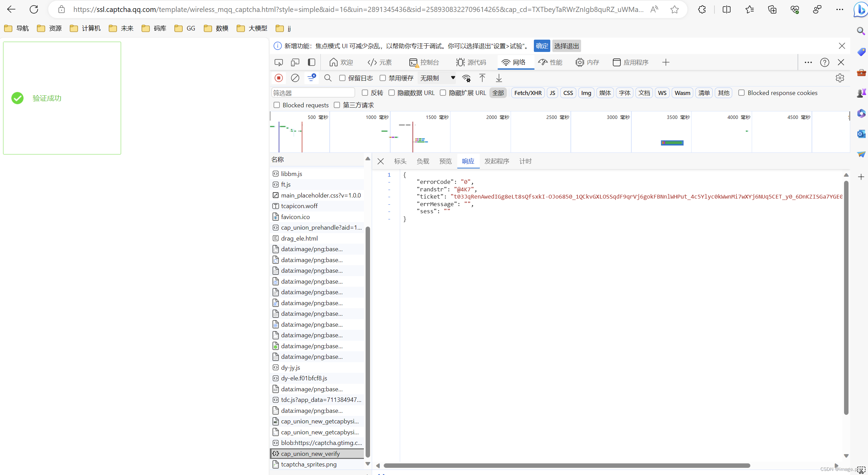Open DevTools customize ellipsis menu

(808, 63)
